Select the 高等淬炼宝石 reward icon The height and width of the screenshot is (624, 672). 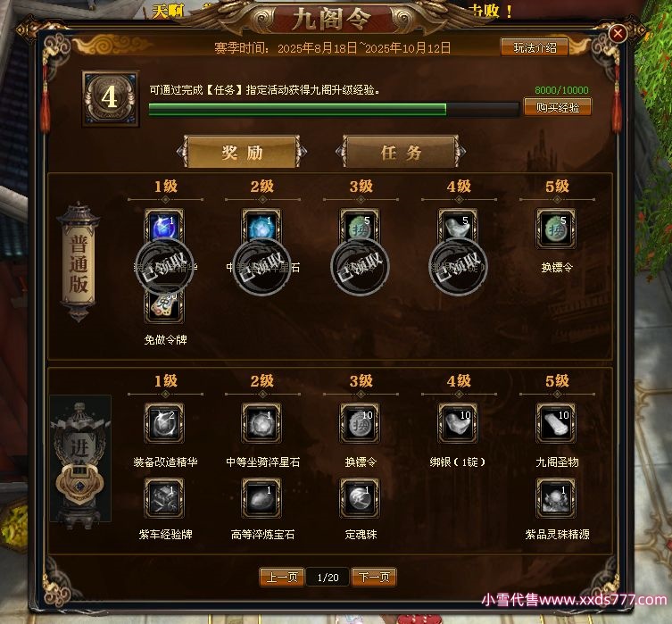pyautogui.click(x=261, y=498)
